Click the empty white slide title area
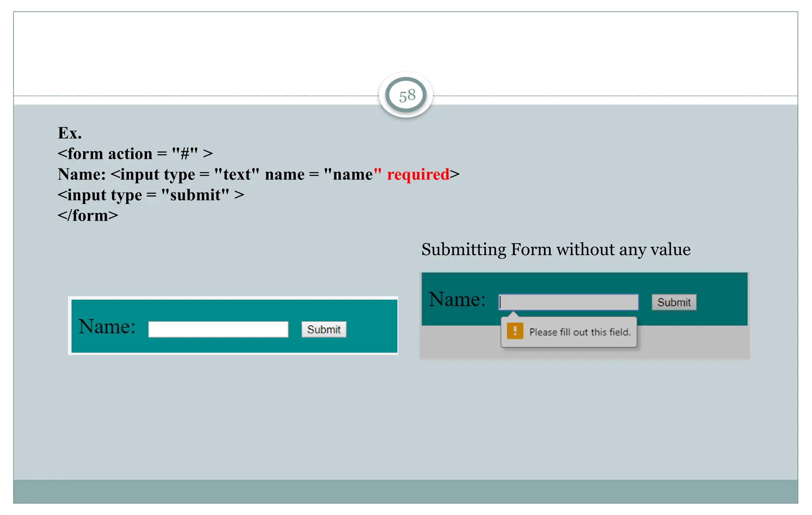This screenshot has width=812, height=515. point(238,51)
